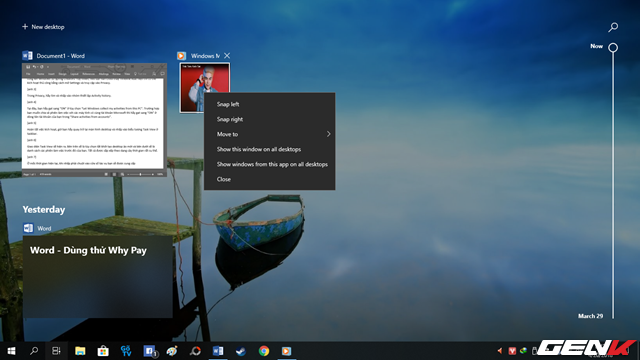Select Snap left in context menu
The height and width of the screenshot is (360, 640).
pos(270,104)
